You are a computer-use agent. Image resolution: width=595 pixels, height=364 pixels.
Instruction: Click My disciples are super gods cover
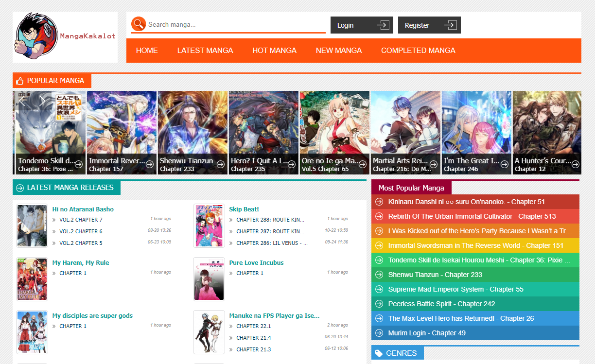click(x=32, y=332)
